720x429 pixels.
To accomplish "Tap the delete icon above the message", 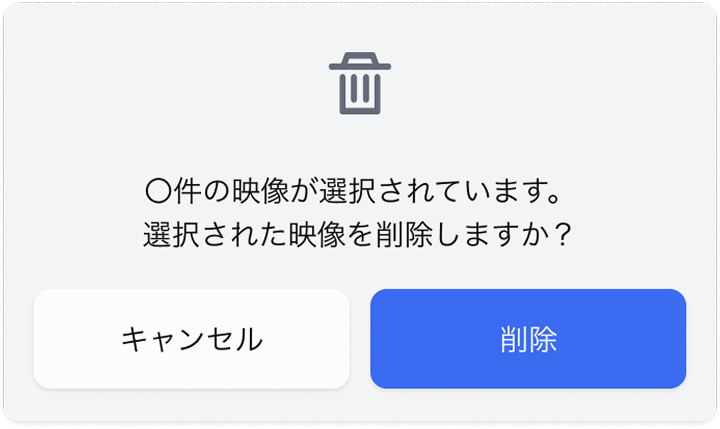I will (360, 83).
